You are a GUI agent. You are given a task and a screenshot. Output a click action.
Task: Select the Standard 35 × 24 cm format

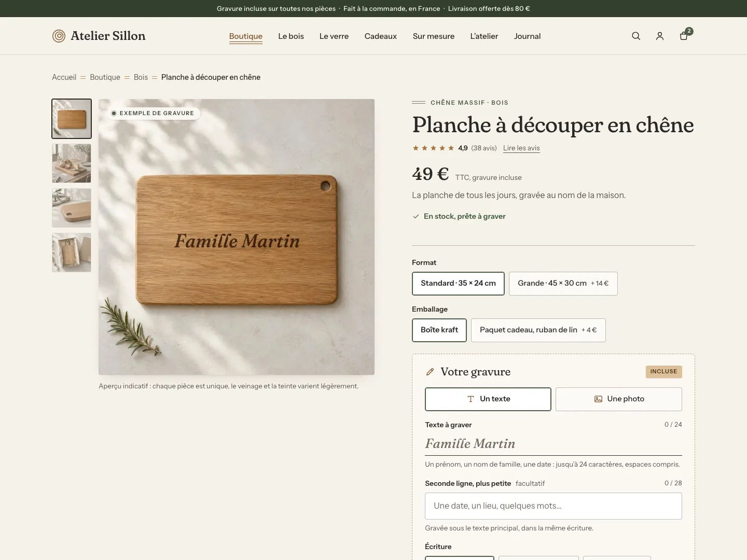click(x=458, y=284)
